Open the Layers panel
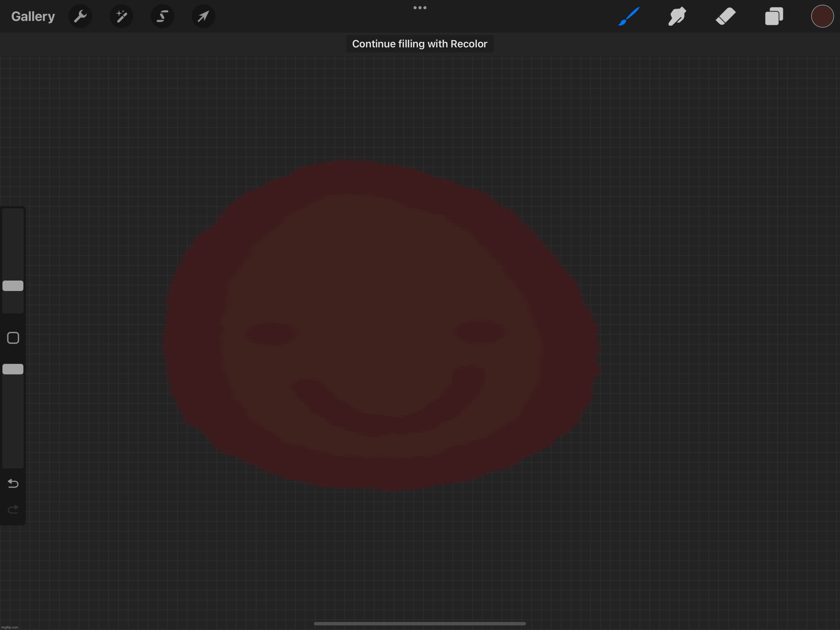 tap(774, 16)
